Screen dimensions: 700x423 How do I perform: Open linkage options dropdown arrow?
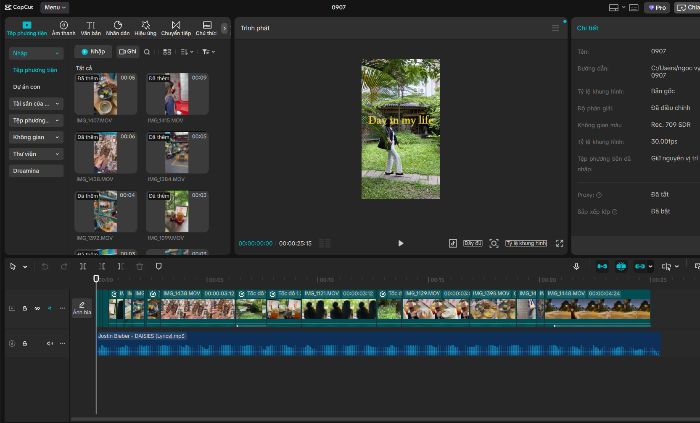650,266
